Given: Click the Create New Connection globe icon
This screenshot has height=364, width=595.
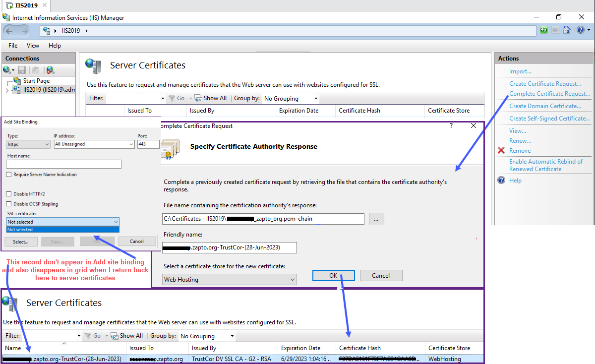Looking at the screenshot, I should click(6, 70).
